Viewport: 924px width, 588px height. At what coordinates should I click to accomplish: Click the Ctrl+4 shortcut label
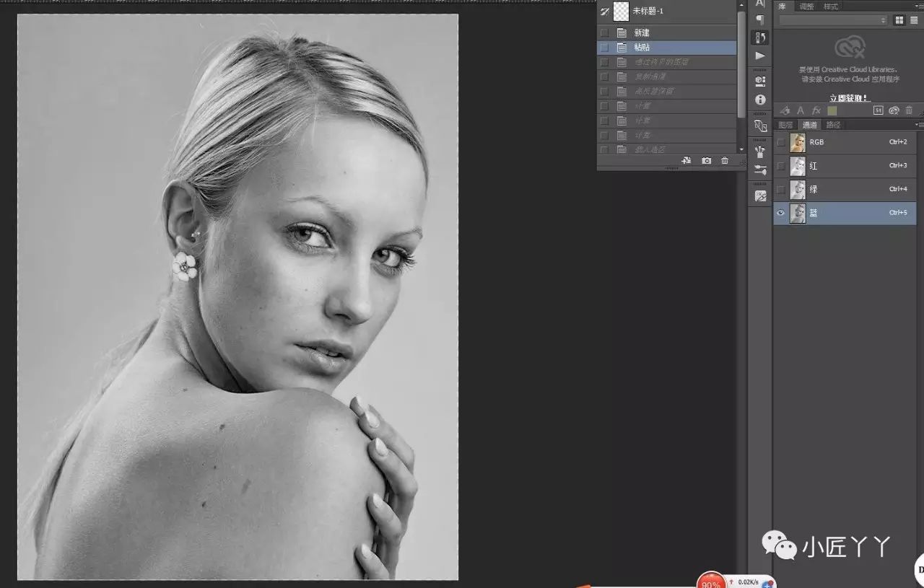point(898,189)
